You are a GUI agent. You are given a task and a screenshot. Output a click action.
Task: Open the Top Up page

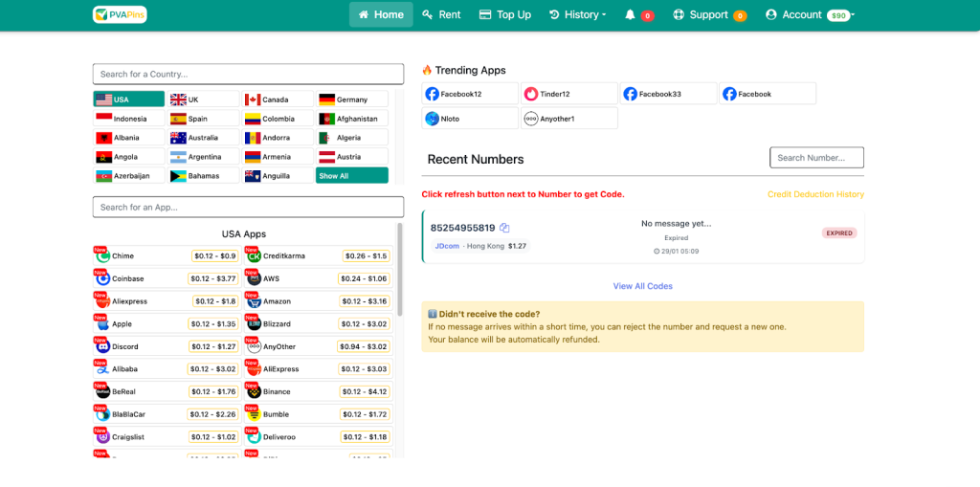(x=504, y=14)
